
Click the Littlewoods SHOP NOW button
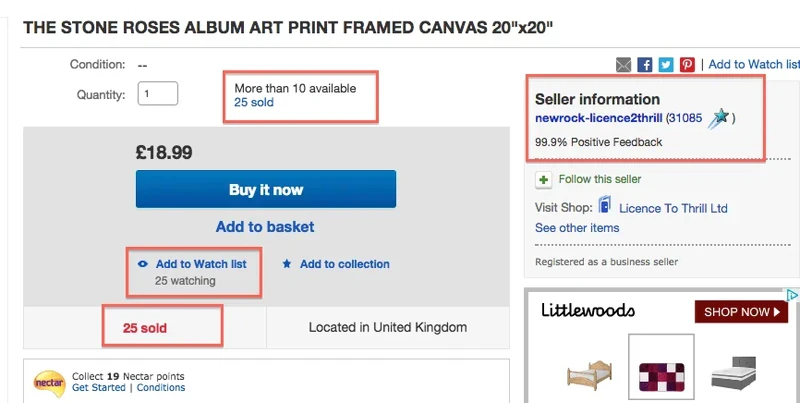coord(741,312)
